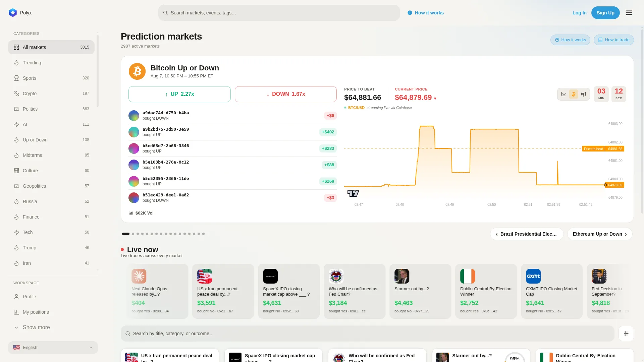Click the Next Claude Opus card icon
Screen dimensions: 644x362
click(139, 276)
